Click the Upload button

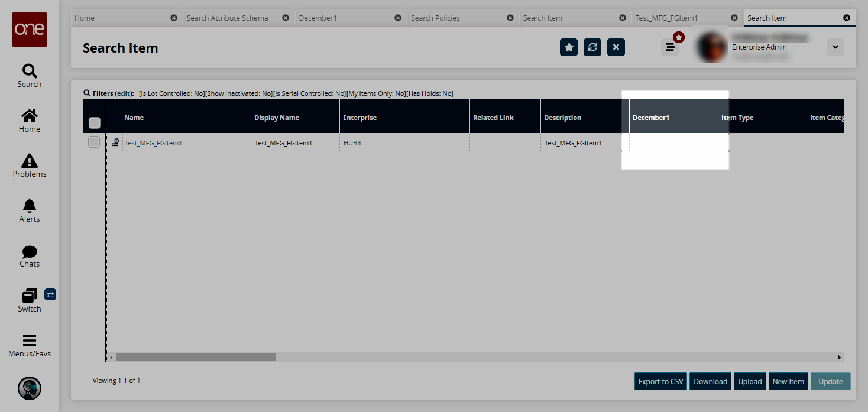[750, 381]
